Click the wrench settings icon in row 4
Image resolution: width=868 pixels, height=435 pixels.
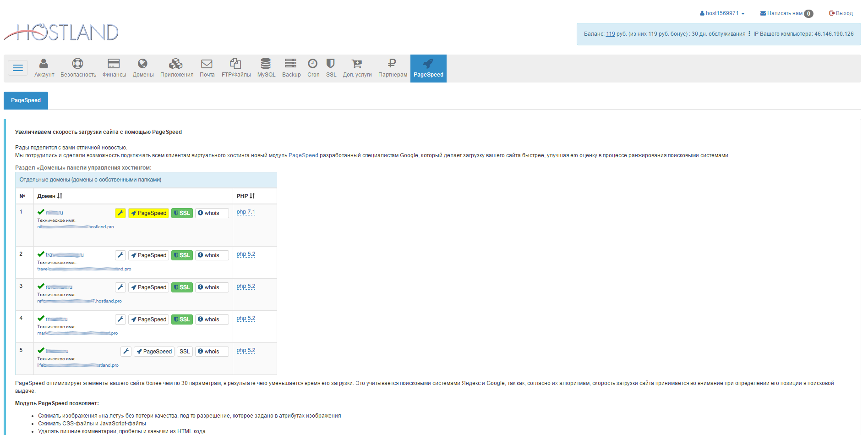coord(120,319)
